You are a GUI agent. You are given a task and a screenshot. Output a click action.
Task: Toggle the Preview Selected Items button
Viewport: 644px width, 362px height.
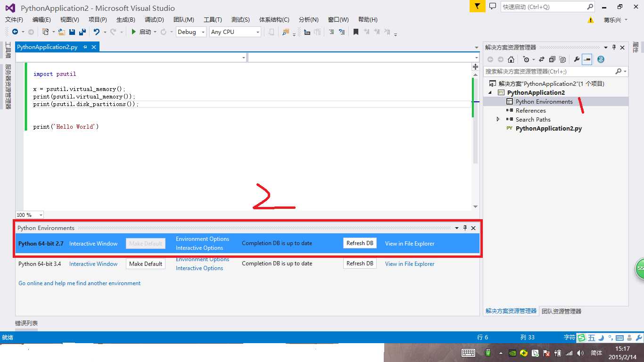click(x=587, y=59)
